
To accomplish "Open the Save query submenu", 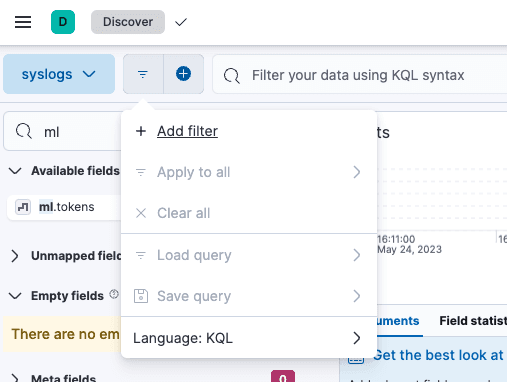I will pos(249,296).
